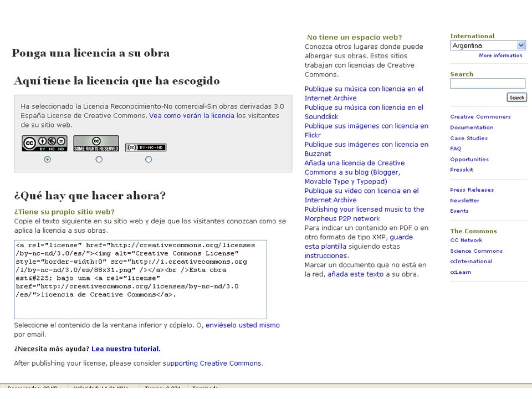
Task: Open add license to blog link
Action: point(355,172)
